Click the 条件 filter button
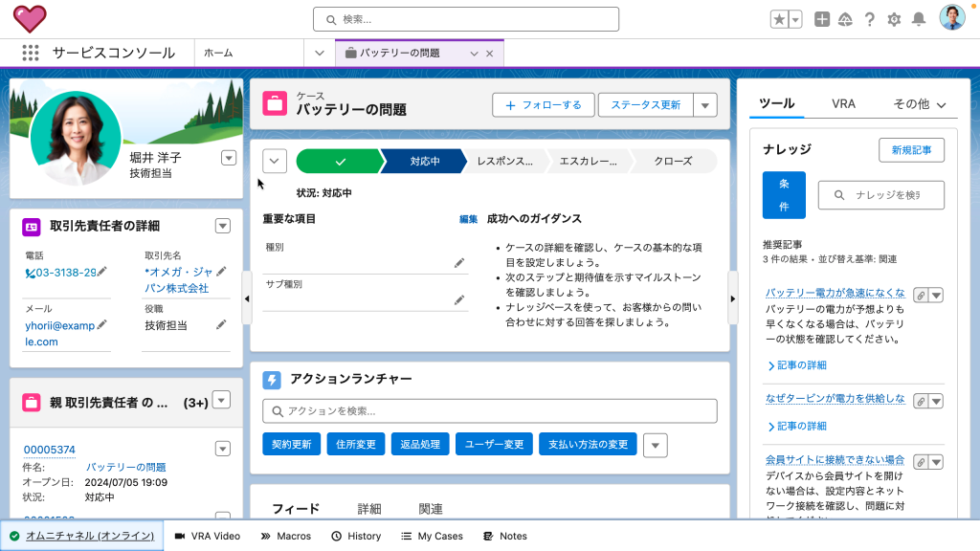The height and width of the screenshot is (551, 980). click(784, 195)
